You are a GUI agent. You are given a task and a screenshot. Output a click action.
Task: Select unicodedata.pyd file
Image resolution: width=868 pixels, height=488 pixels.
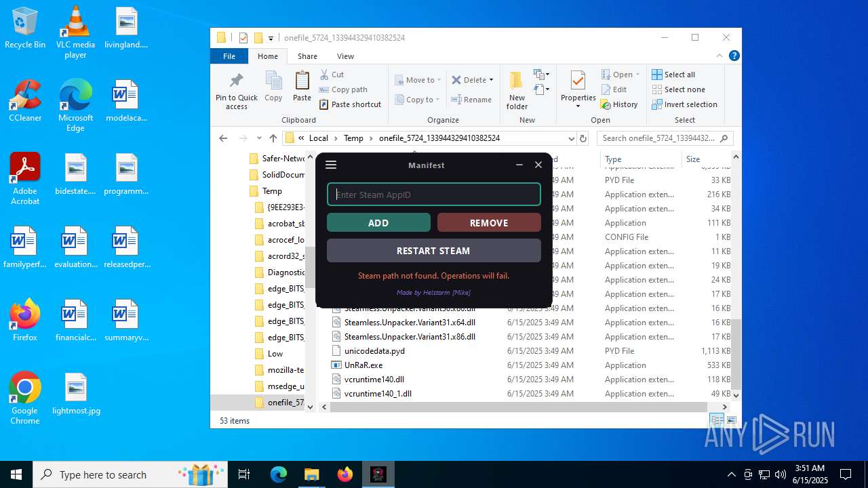pyautogui.click(x=374, y=351)
